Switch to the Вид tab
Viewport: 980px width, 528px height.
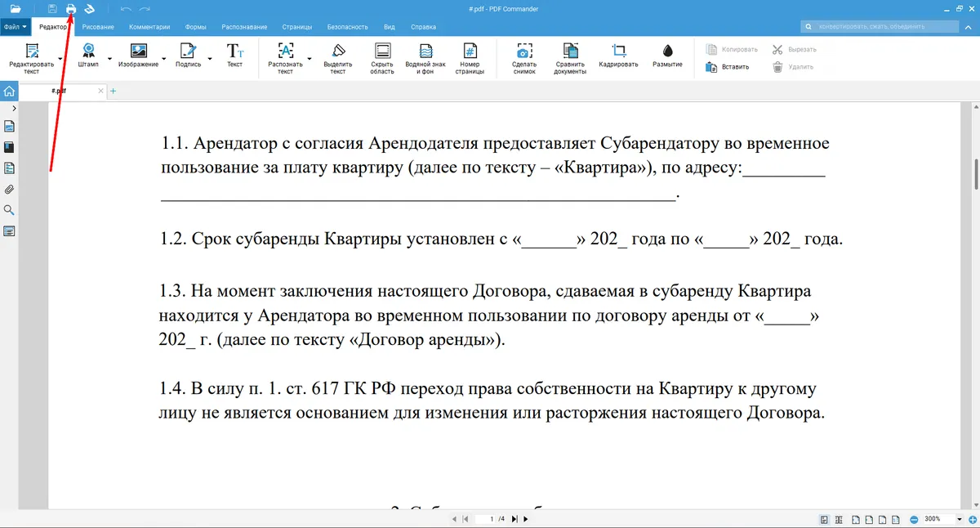390,27
